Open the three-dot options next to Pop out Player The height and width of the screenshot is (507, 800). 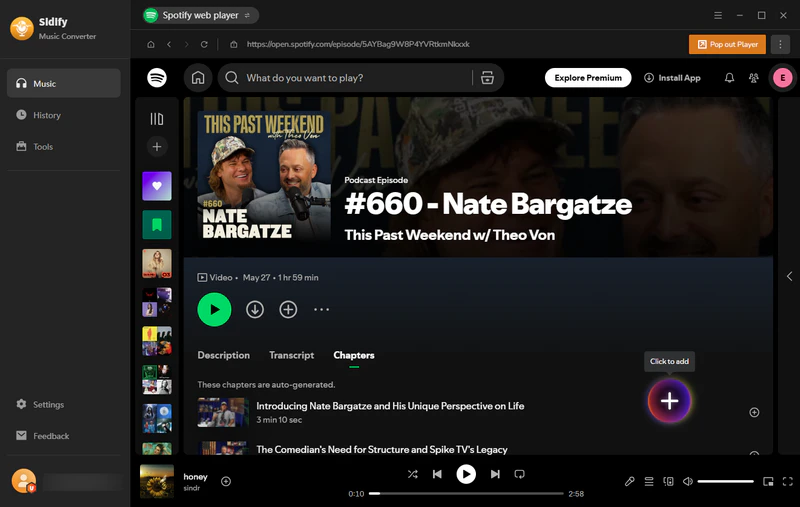(x=780, y=44)
